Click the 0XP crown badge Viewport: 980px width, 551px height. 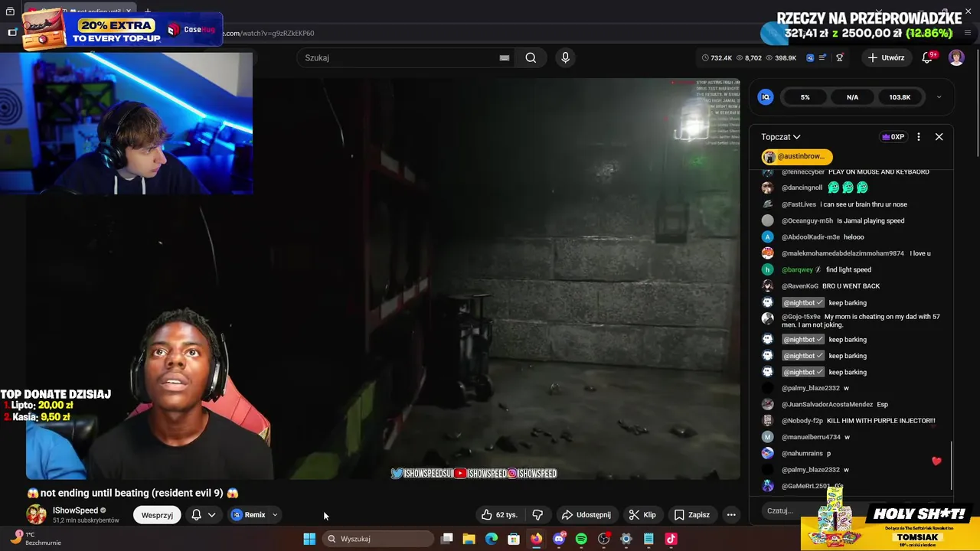pyautogui.click(x=893, y=137)
